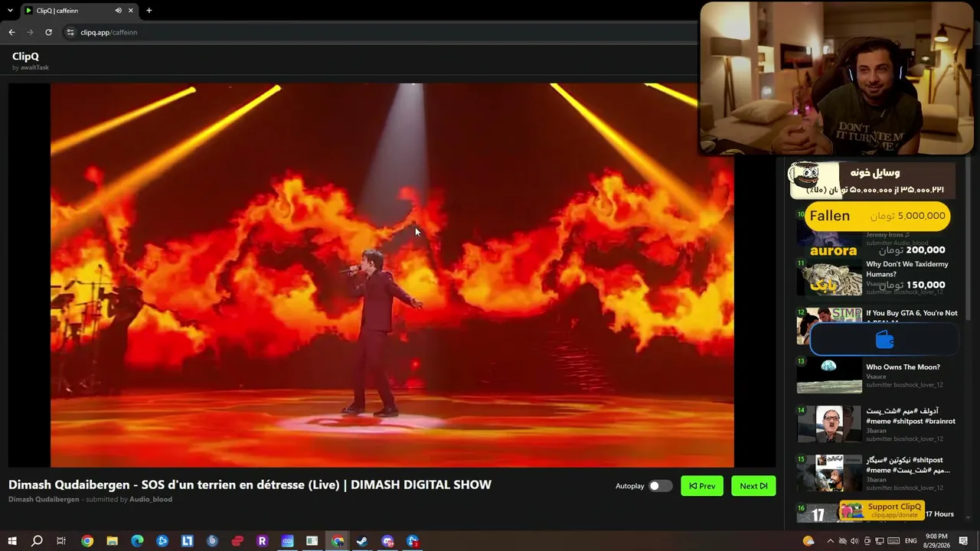This screenshot has height=551, width=980.
Task: Open Windows taskbar search
Action: (37, 541)
